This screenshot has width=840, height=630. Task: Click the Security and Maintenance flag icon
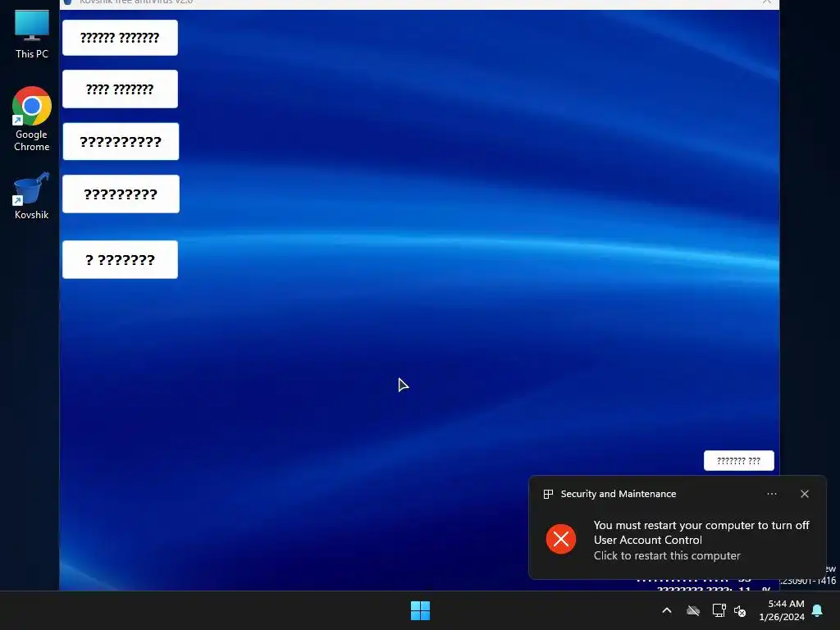pos(548,494)
